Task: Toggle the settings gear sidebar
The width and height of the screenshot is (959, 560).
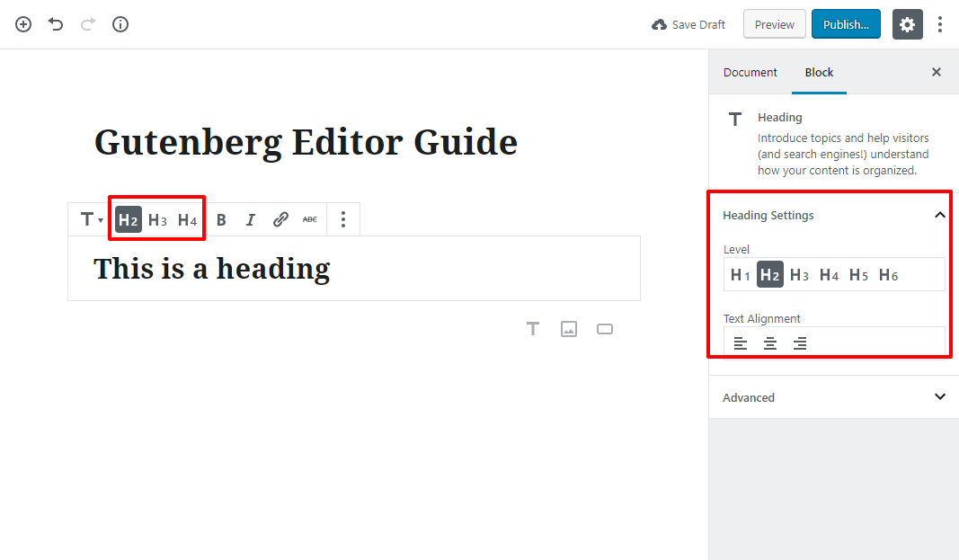Action: (907, 24)
